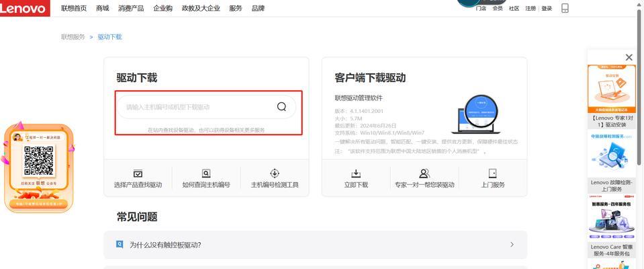Click the Lenovo logo
The image size is (644, 269).
25,8
